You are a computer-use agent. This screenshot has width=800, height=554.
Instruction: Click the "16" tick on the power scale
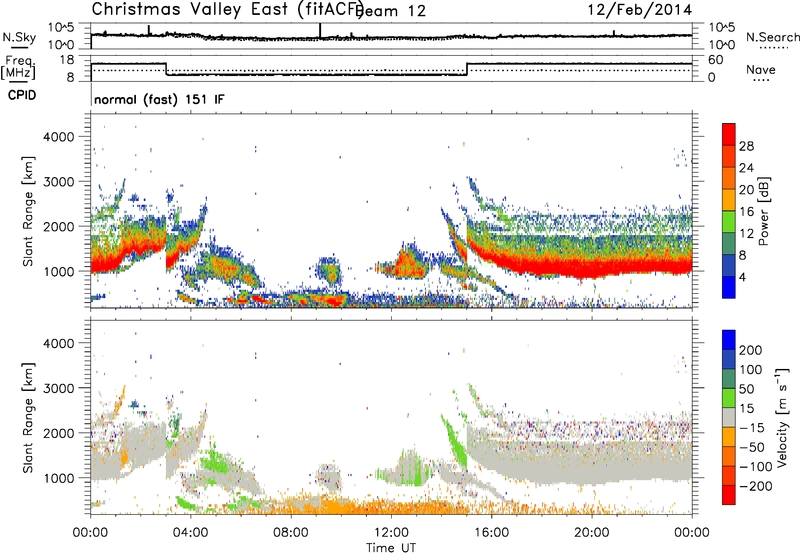click(x=746, y=212)
